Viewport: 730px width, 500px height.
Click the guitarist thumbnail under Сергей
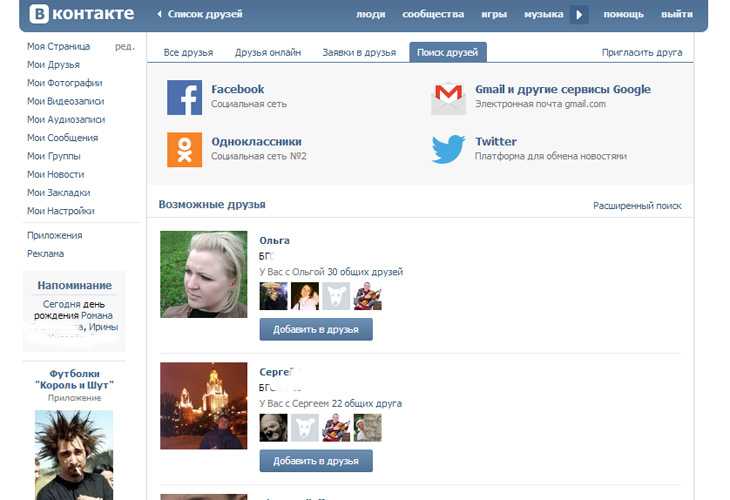pos(336,427)
